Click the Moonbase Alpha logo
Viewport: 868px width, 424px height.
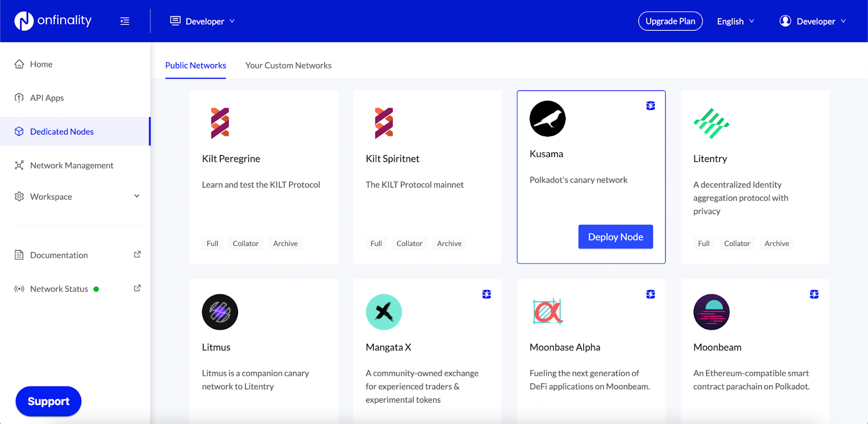pyautogui.click(x=548, y=312)
